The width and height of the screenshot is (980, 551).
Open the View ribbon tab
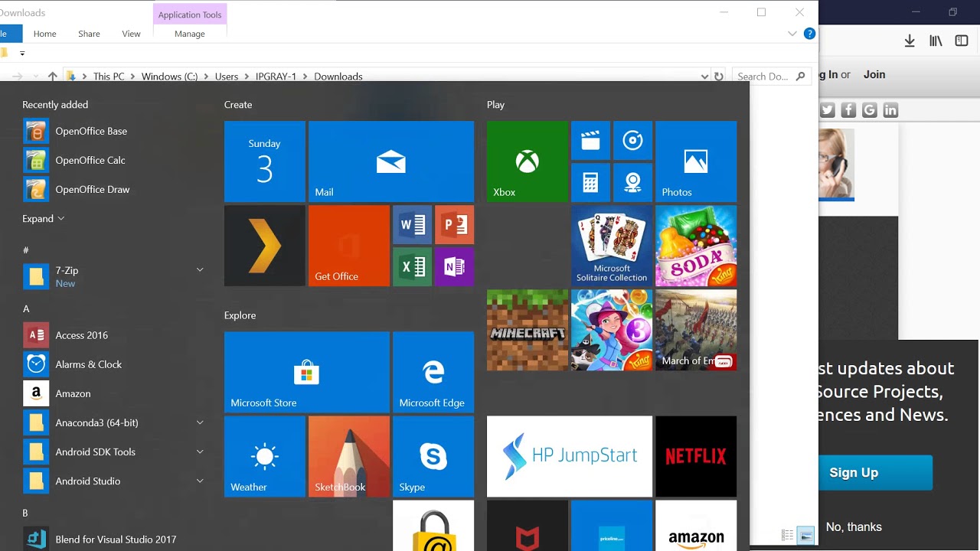[x=131, y=34]
